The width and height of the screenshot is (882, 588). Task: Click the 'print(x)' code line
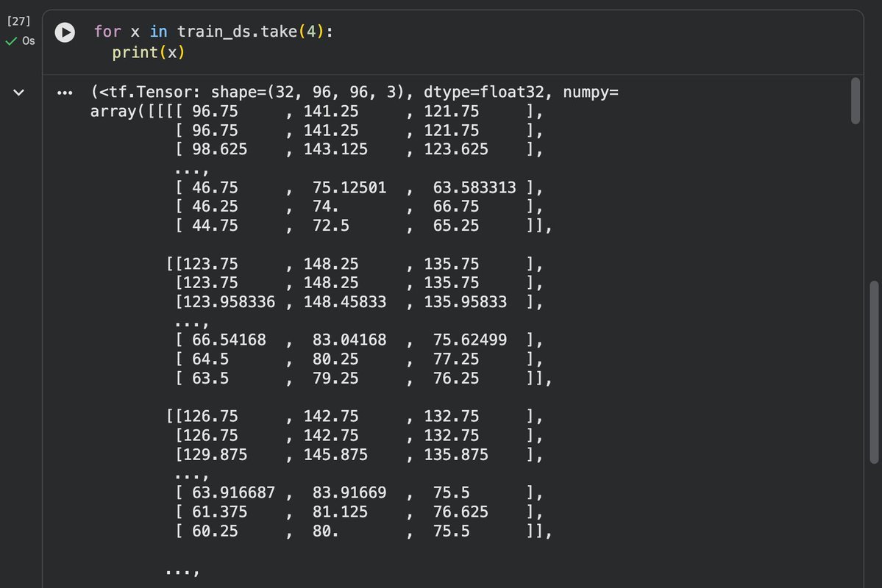148,52
